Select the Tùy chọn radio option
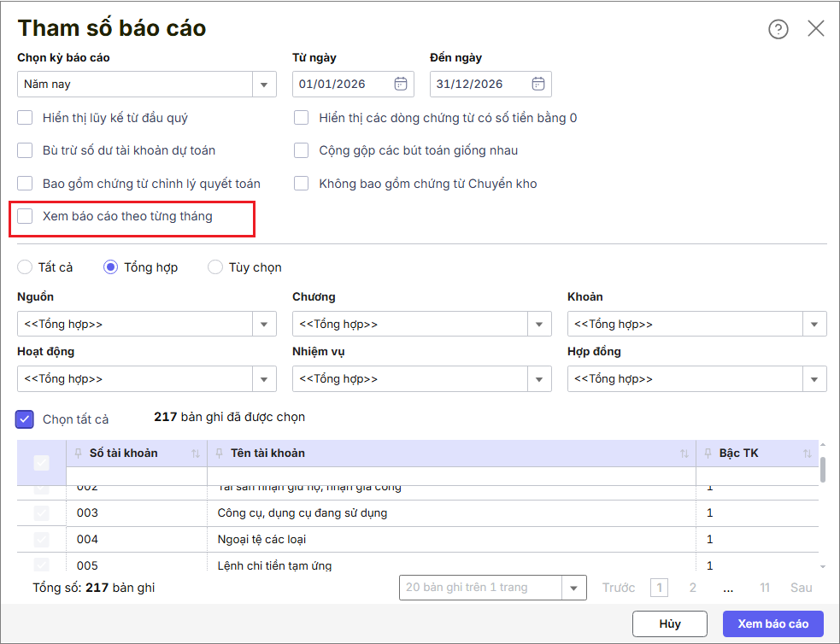Screen dimensions: 840x644 [x=215, y=267]
